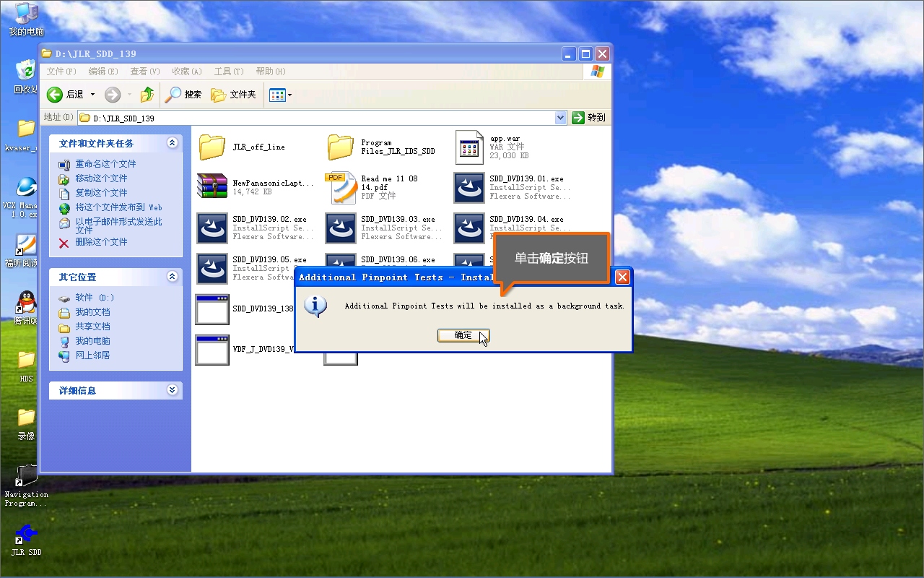The height and width of the screenshot is (578, 924).
Task: Toggle the 文件夹 folders pane
Action: click(233, 95)
